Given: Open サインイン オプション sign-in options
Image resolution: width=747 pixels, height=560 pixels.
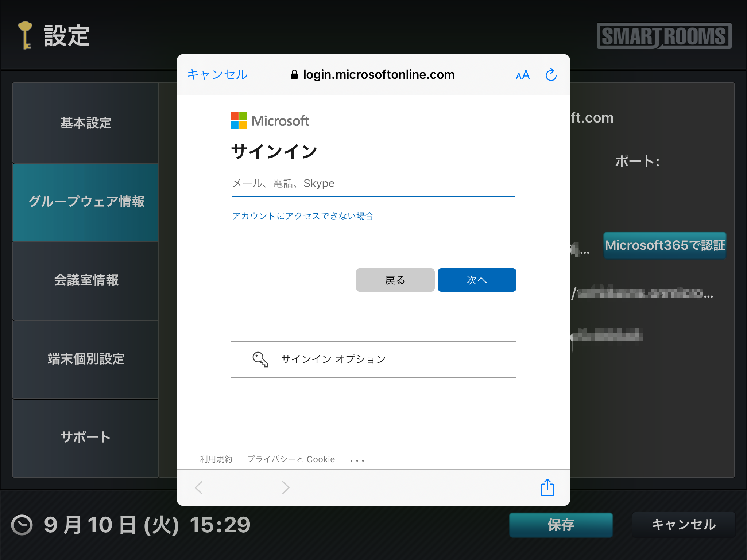Looking at the screenshot, I should point(373,359).
